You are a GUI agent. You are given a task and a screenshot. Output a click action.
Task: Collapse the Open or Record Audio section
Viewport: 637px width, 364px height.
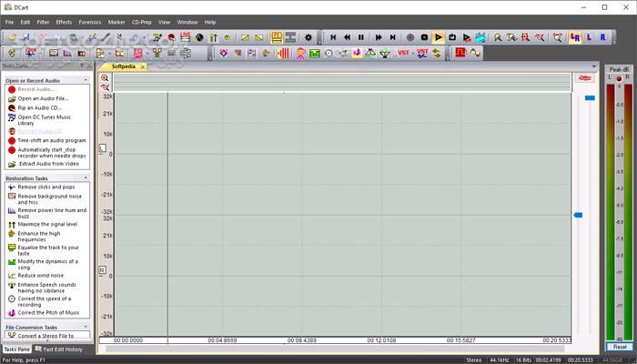[86, 81]
